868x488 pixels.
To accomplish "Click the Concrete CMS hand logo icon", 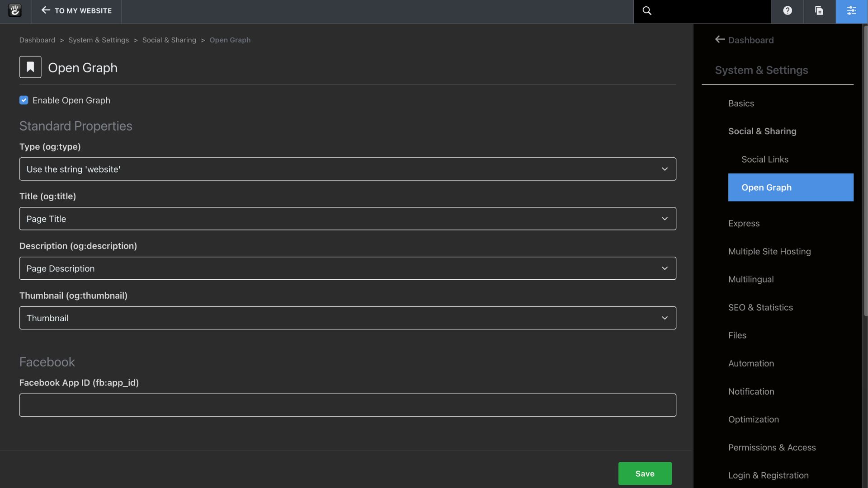I will (x=15, y=10).
